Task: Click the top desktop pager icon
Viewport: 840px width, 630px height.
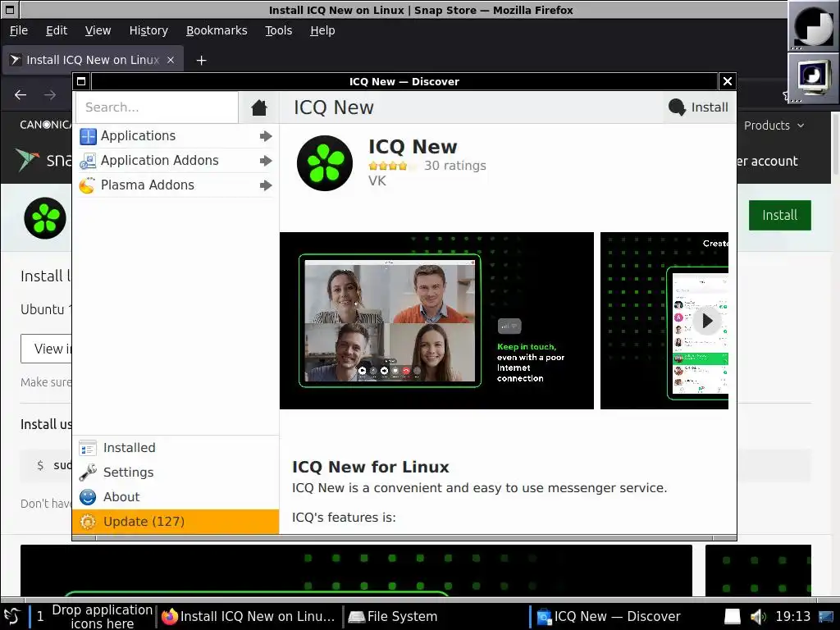Action: [x=813, y=26]
